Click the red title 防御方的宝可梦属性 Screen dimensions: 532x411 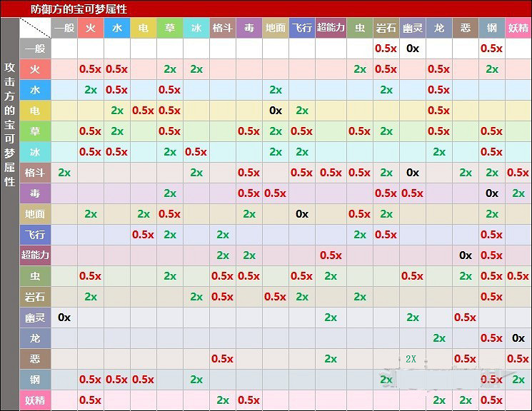79,9
